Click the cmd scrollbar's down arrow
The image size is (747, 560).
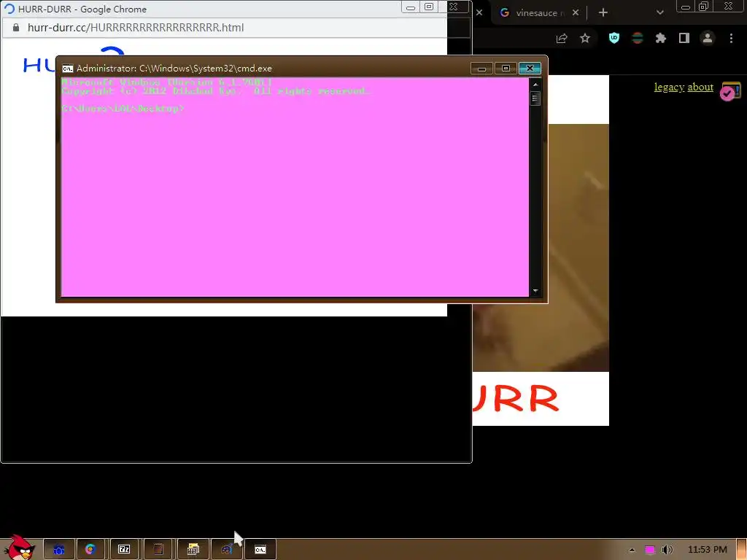point(535,291)
